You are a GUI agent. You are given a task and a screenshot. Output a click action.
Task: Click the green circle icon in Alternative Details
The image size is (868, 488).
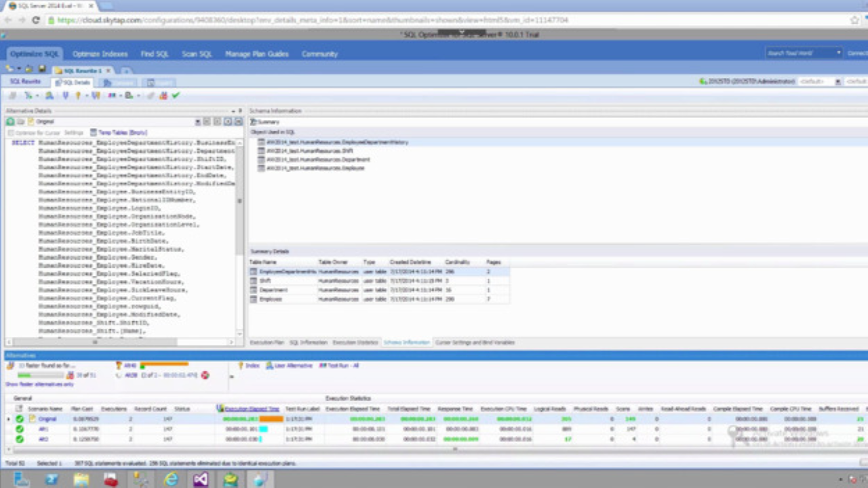point(10,122)
